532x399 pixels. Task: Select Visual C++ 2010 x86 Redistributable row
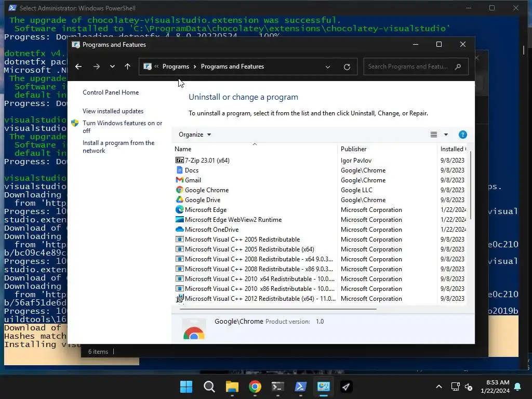point(260,288)
